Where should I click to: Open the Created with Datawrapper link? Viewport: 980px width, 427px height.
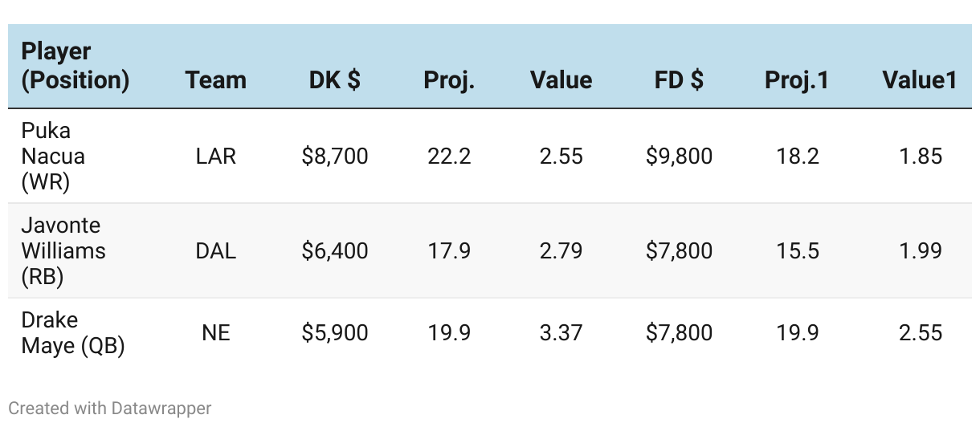[x=110, y=408]
